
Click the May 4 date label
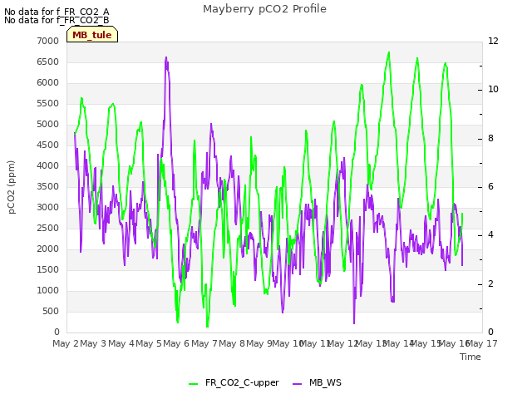click(121, 343)
